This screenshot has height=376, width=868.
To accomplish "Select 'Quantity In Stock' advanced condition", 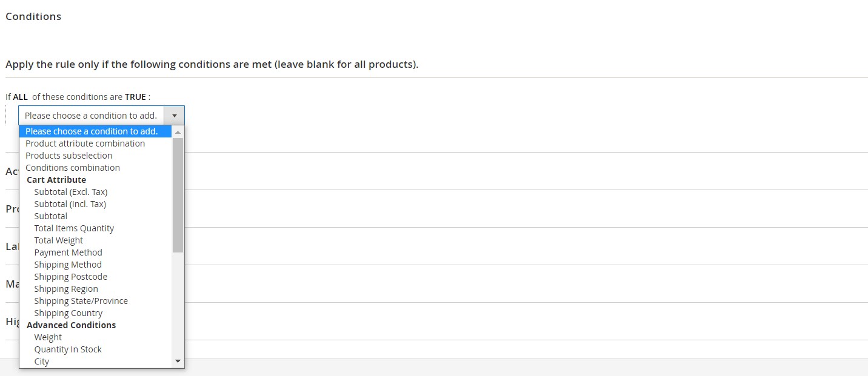I will click(x=68, y=349).
